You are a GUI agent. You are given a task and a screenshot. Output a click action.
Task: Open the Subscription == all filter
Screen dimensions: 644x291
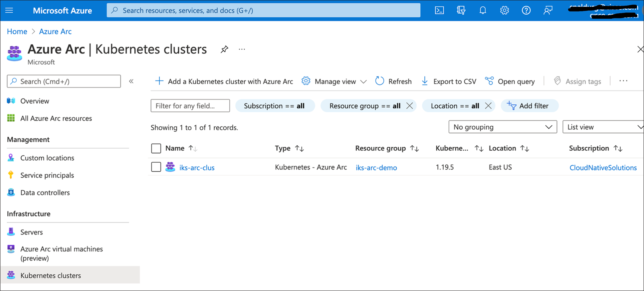coord(275,106)
